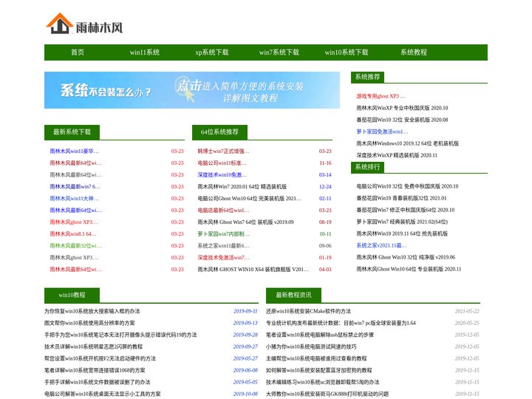Click the 电脑公司win11标准… link

pyautogui.click(x=222, y=163)
